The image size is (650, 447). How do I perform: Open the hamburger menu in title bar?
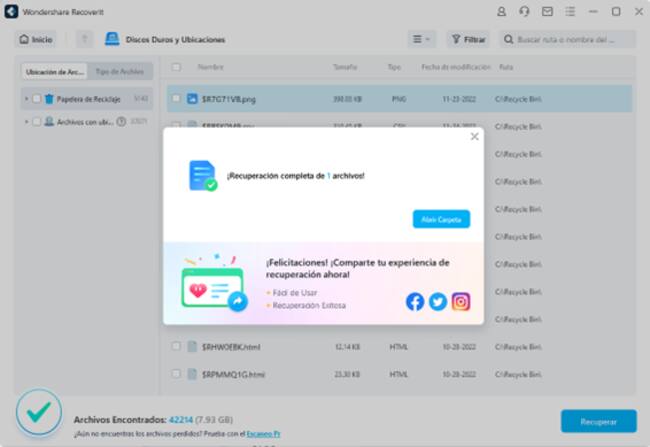[x=570, y=11]
